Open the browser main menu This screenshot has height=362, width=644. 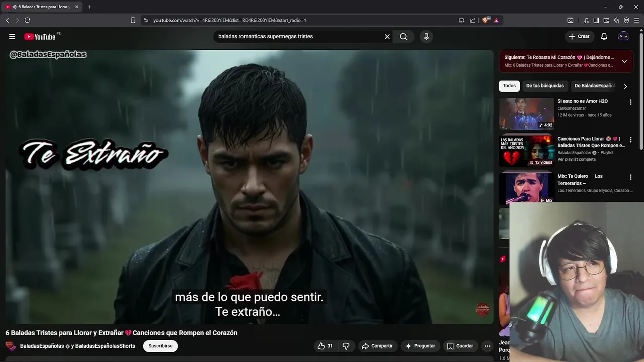pos(637,20)
